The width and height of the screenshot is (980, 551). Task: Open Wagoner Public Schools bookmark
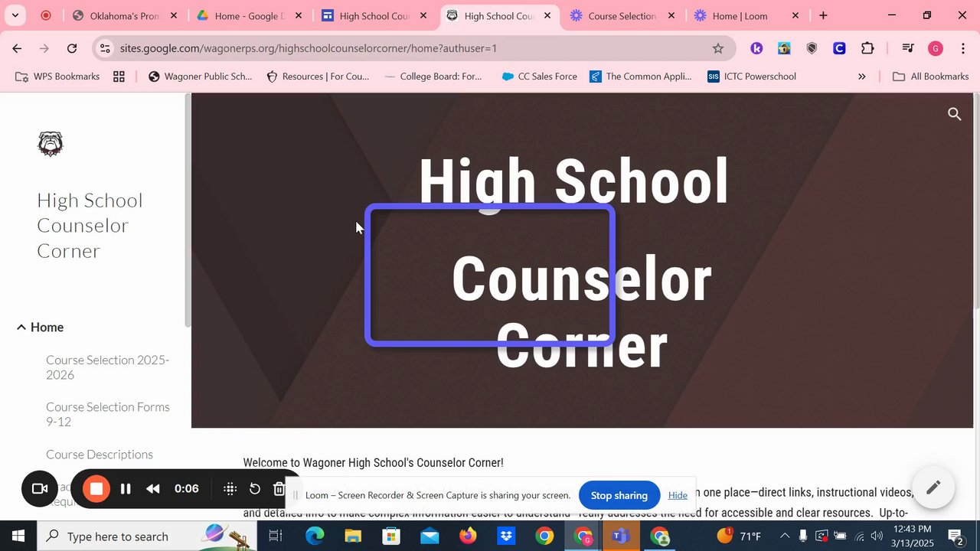point(200,77)
